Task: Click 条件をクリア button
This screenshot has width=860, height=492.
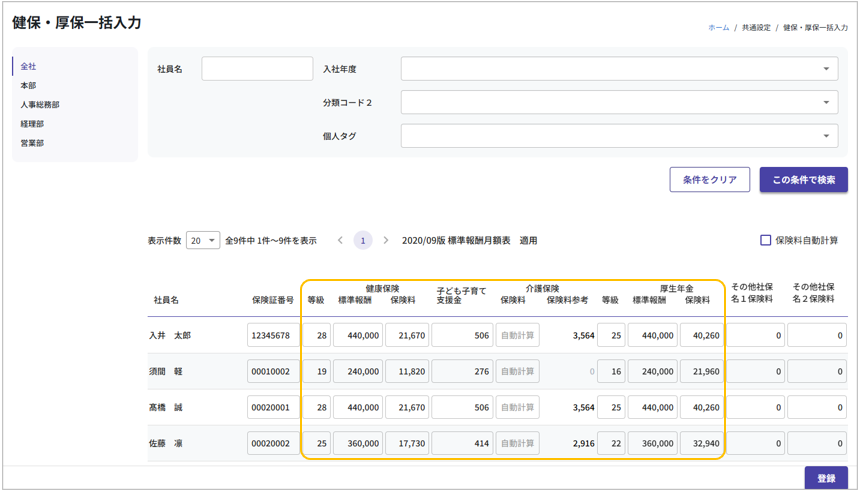Action: 709,180
